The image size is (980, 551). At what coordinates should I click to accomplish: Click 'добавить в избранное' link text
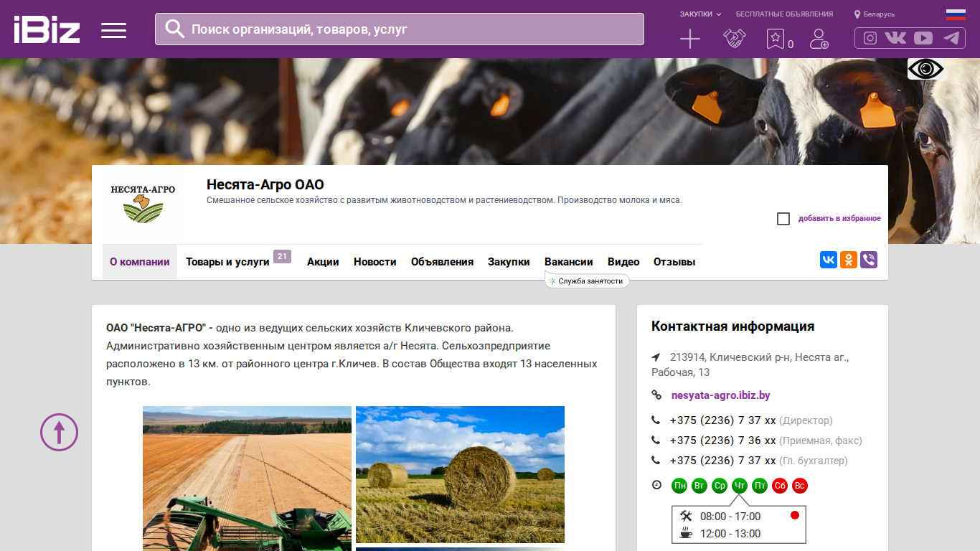pyautogui.click(x=839, y=219)
